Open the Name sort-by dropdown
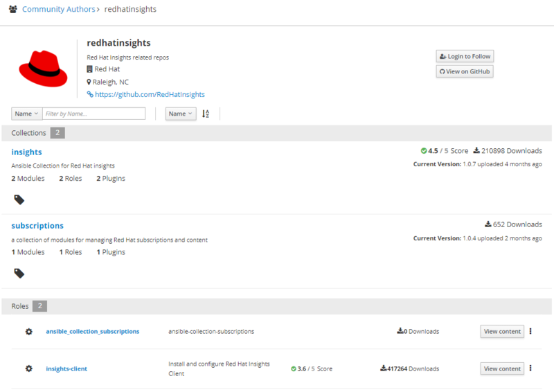Image resolution: width=554 pixels, height=392 pixels. coord(181,114)
